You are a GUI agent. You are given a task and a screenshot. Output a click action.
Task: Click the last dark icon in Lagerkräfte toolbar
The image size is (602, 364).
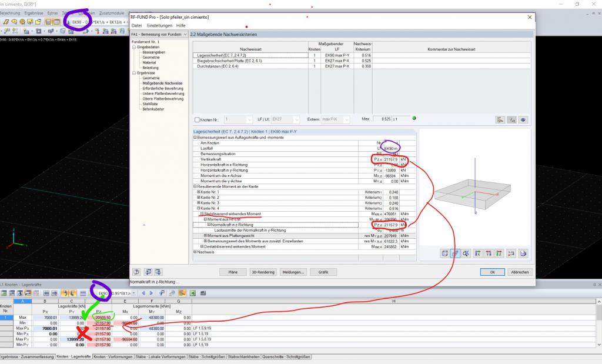(203, 293)
